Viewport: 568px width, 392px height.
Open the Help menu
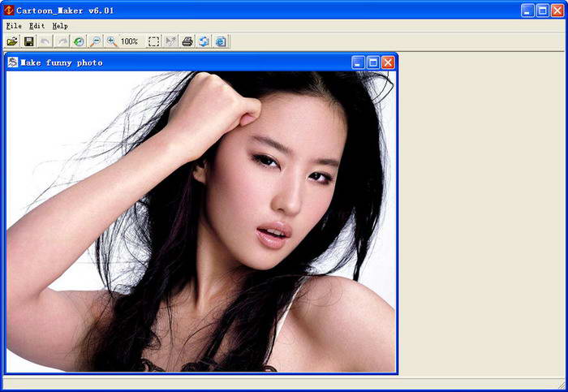[60, 26]
